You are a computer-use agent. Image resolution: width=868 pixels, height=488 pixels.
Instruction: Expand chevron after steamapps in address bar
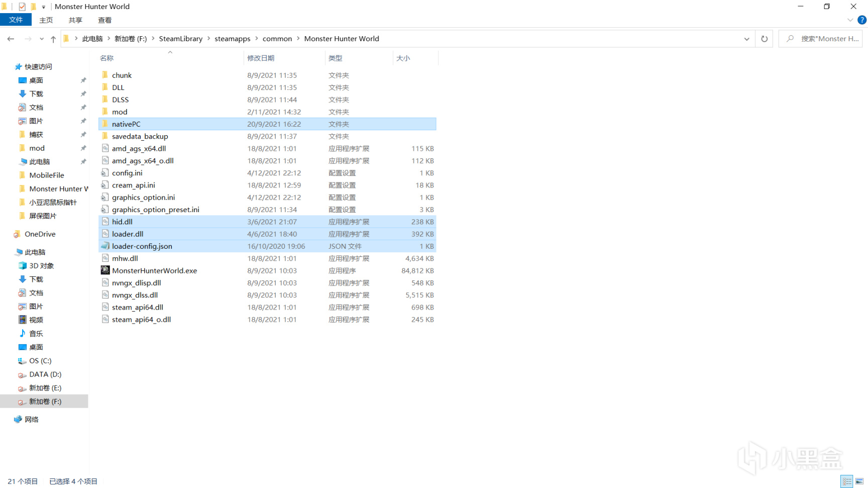[x=257, y=39]
